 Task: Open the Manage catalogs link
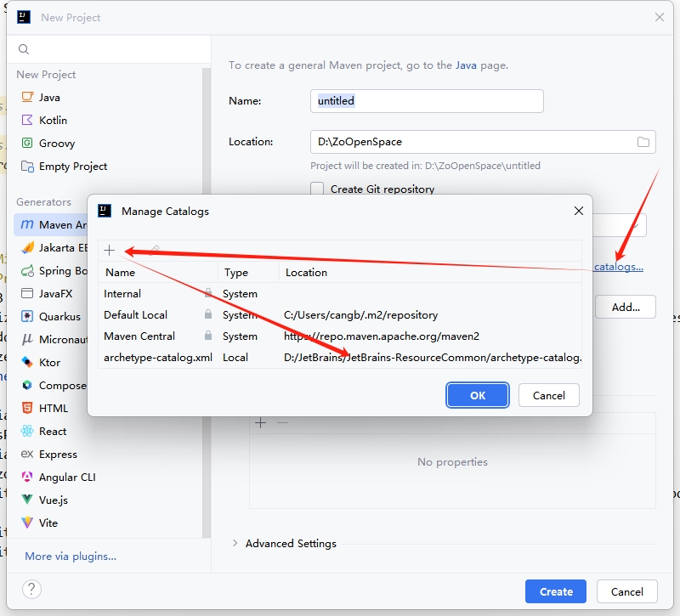point(619,267)
